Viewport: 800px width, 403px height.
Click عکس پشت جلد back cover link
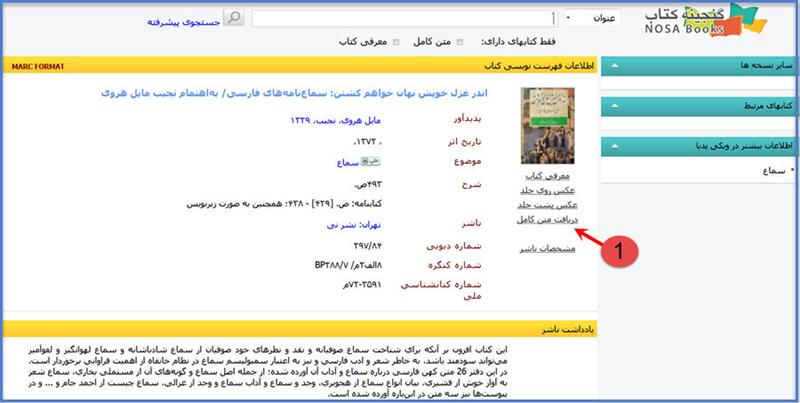[x=549, y=204]
